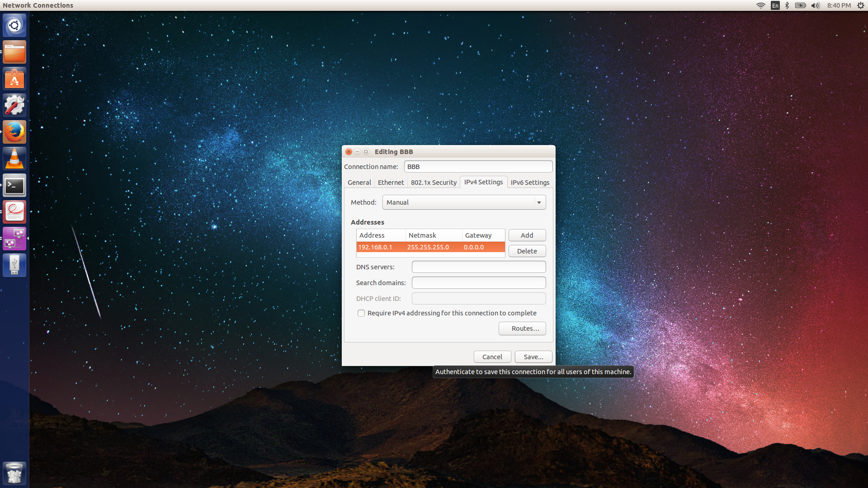The image size is (868, 488).
Task: Open the Terminal from the launcher
Action: [14, 185]
